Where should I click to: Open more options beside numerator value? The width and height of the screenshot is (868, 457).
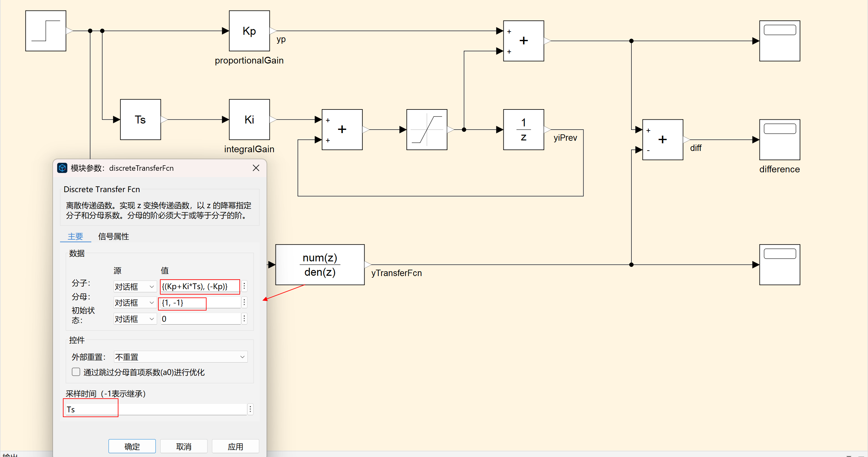[244, 286]
